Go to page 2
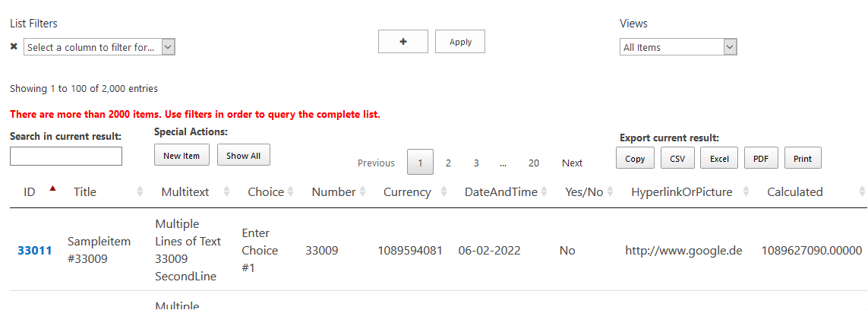Screen dimensions: 868x310 coord(448,163)
